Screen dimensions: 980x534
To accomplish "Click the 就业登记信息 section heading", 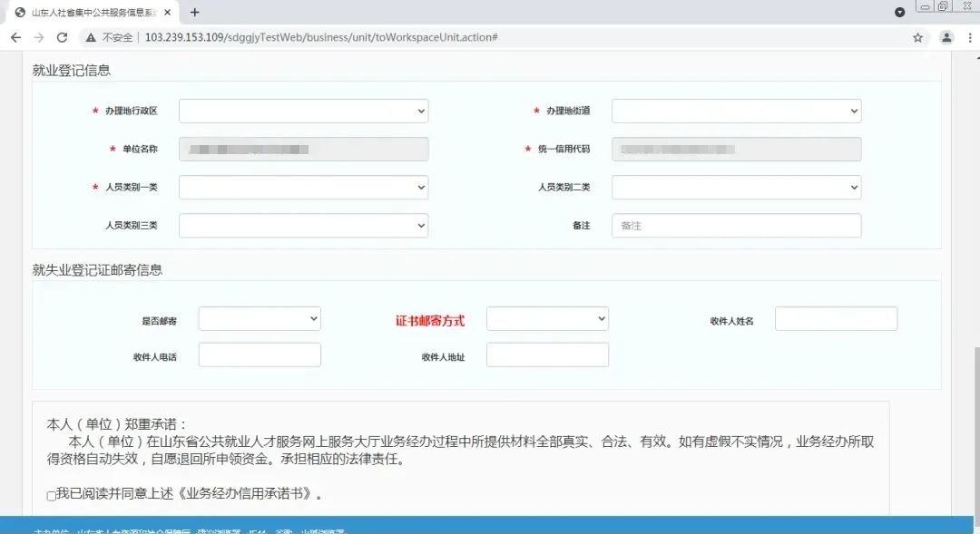I will [x=72, y=70].
